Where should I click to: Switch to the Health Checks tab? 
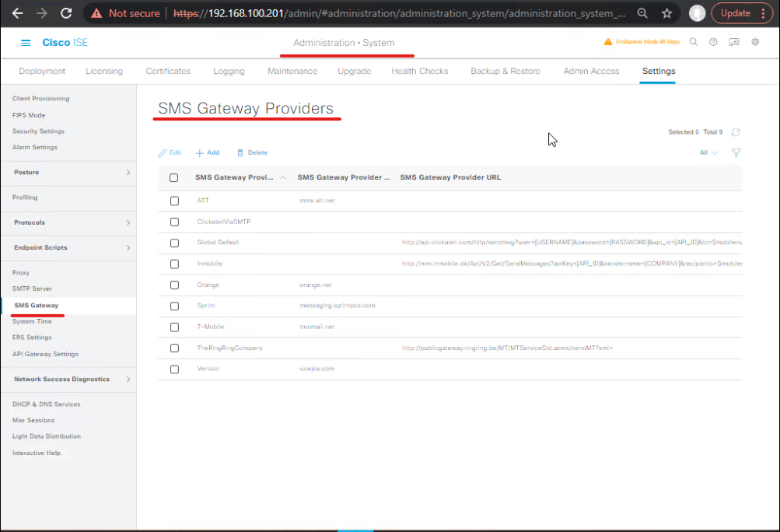420,71
